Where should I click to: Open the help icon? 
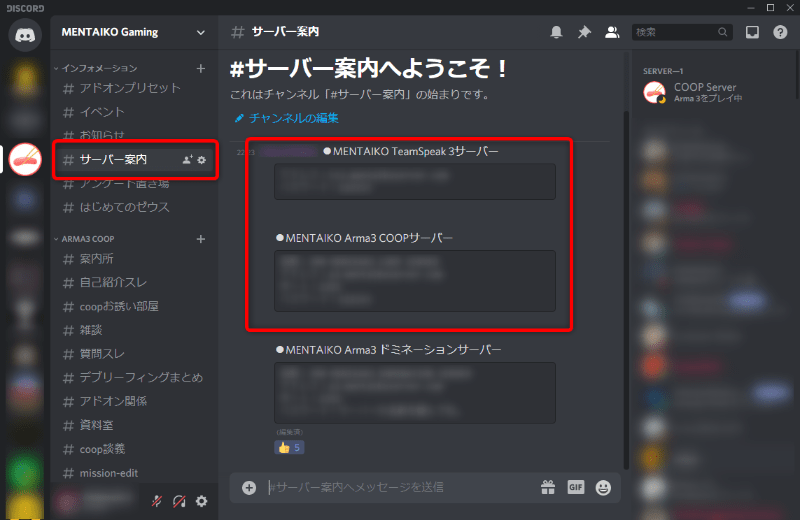pyautogui.click(x=780, y=32)
